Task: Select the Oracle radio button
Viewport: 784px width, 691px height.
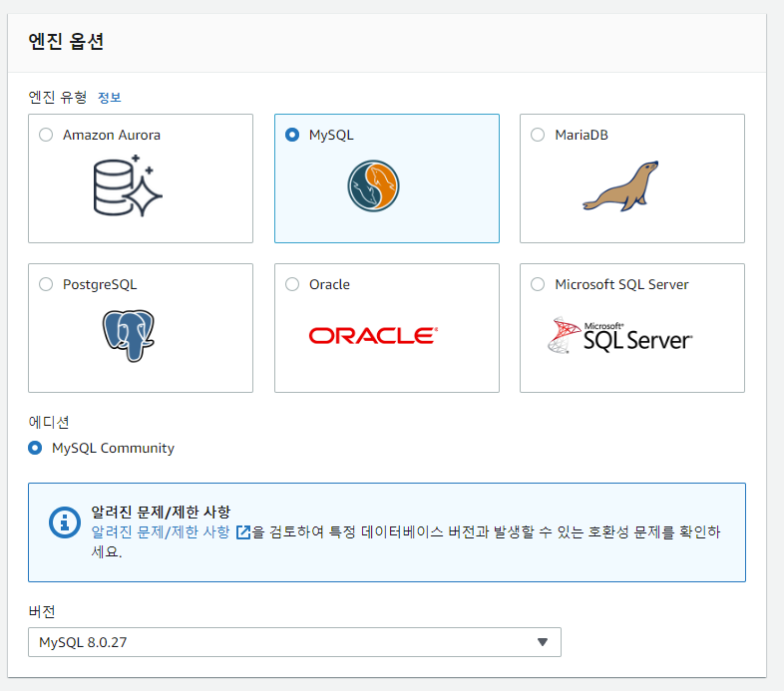Action: (292, 284)
